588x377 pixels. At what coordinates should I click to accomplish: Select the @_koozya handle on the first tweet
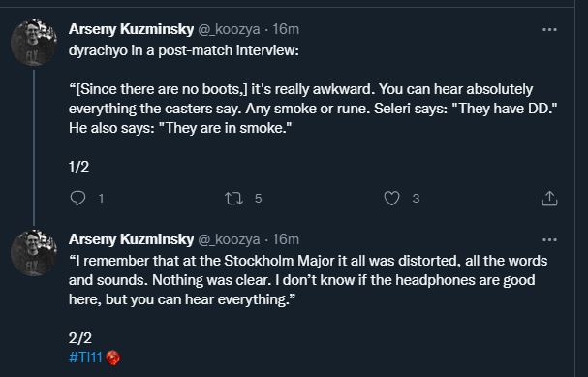coord(229,29)
